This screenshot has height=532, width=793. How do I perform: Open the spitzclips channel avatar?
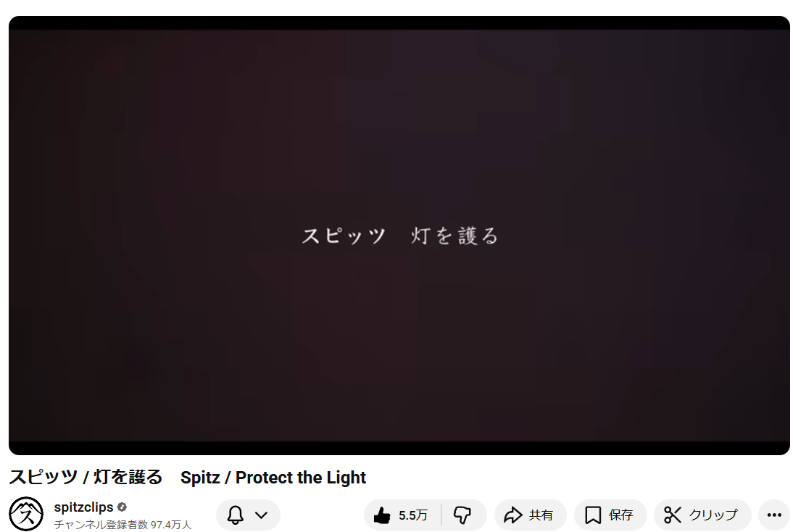coord(26,515)
